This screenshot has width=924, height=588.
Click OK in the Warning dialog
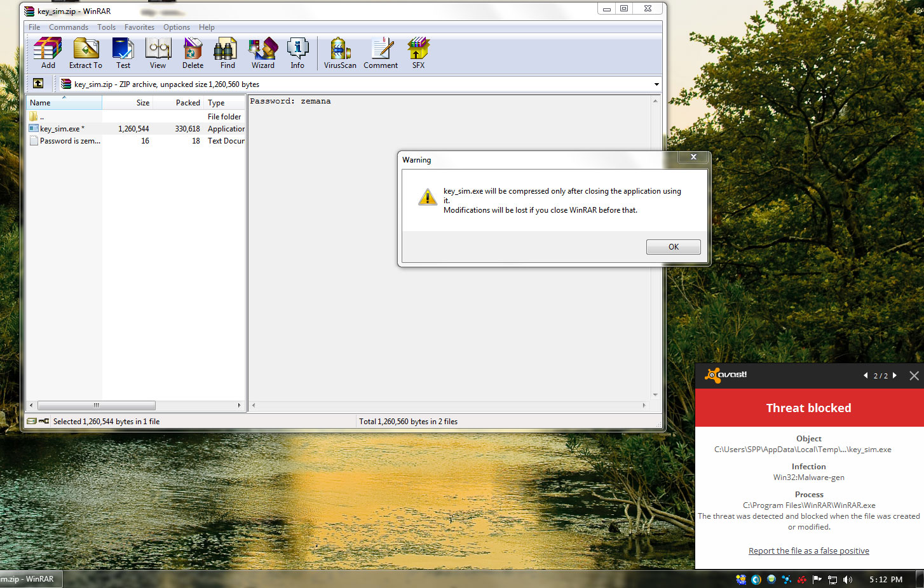[674, 247]
